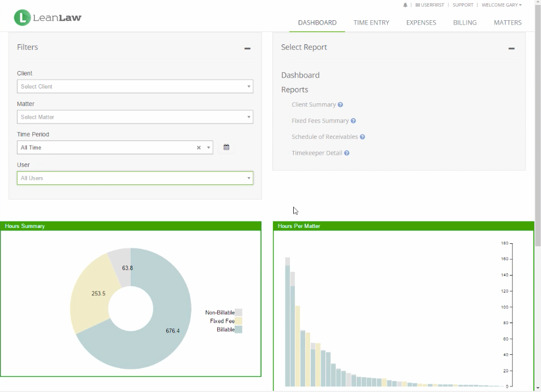The width and height of the screenshot is (541, 392).
Task: Clear the All Time period selection
Action: click(x=199, y=148)
